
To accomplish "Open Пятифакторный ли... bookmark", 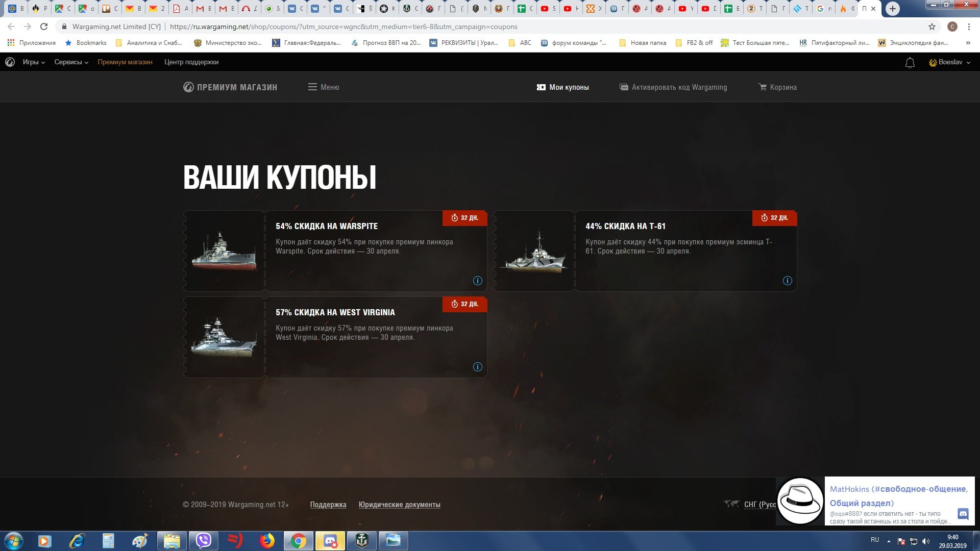I will coord(834,43).
